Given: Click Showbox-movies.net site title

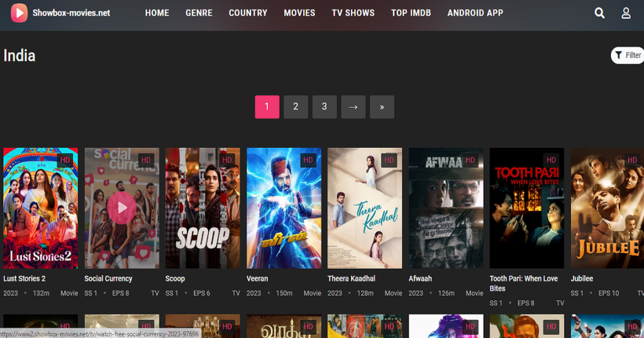Looking at the screenshot, I should 72,13.
